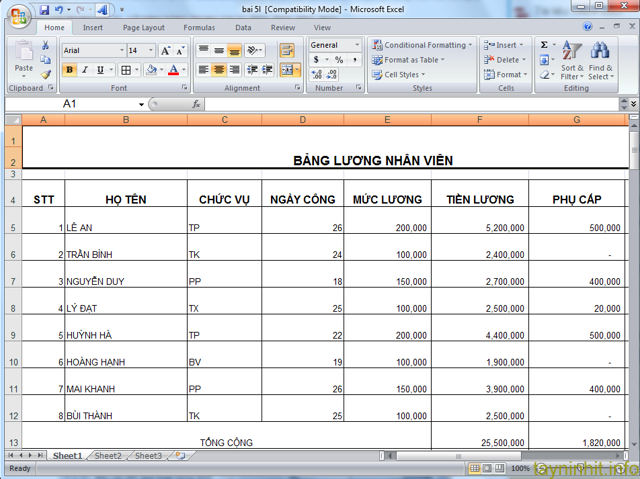
Task: Open the Sheet2 worksheet tab
Action: pyautogui.click(x=107, y=456)
